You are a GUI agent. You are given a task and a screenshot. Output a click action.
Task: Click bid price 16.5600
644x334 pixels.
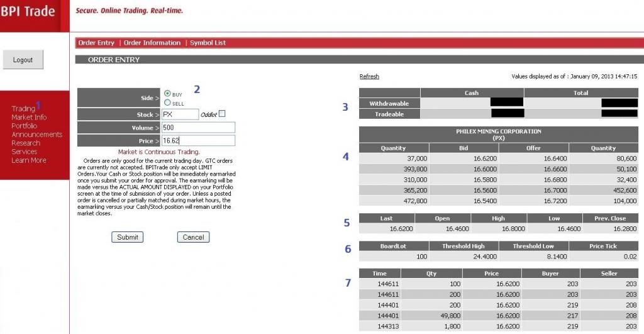485,190
